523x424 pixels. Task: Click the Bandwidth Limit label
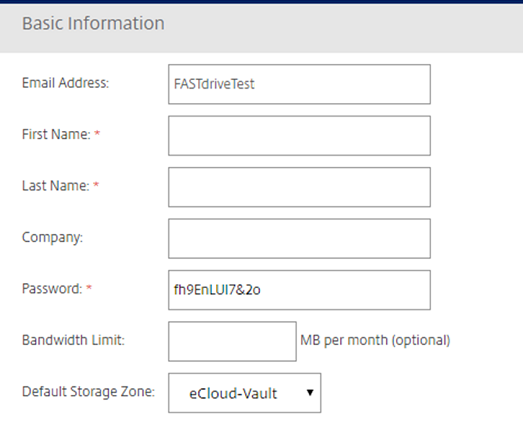pos(73,340)
